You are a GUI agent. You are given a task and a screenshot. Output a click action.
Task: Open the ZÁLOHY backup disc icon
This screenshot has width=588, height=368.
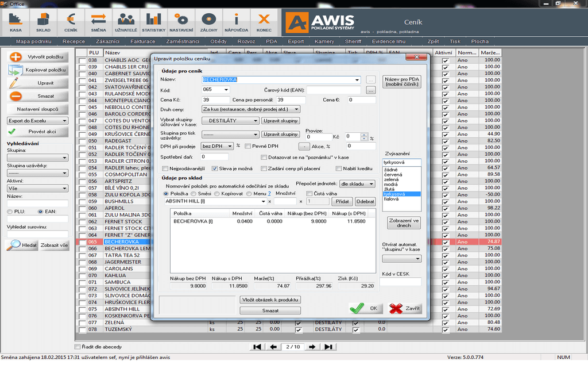point(209,22)
